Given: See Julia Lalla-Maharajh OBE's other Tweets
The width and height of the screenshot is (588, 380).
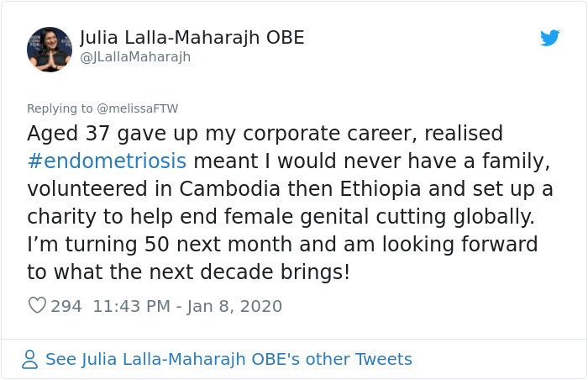Looking at the screenshot, I should 228,360.
